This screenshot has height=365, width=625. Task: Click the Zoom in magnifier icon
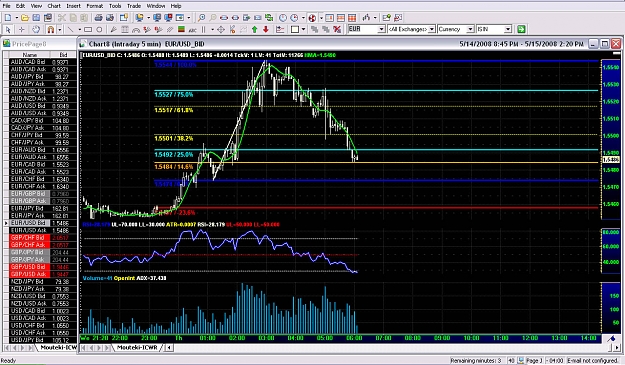pos(201,18)
